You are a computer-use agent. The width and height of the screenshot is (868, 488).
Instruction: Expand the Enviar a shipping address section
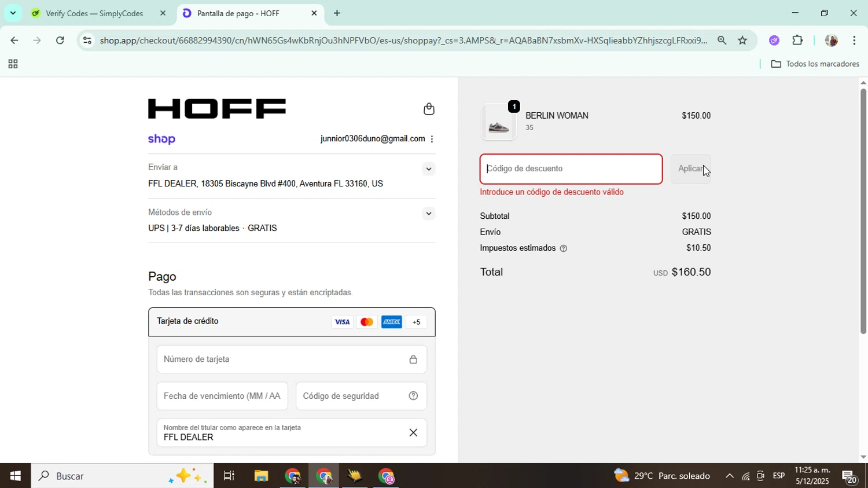point(428,169)
